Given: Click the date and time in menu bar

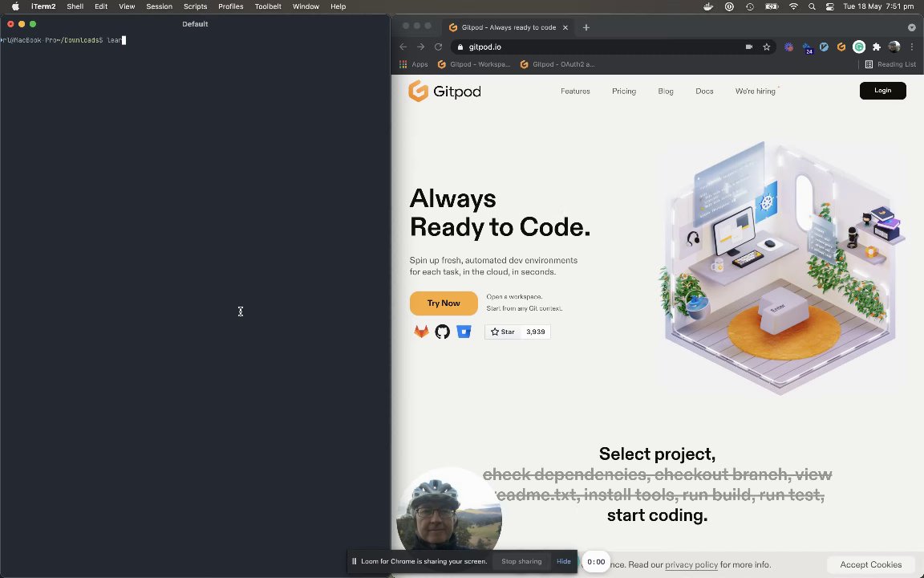Looking at the screenshot, I should click(878, 6).
